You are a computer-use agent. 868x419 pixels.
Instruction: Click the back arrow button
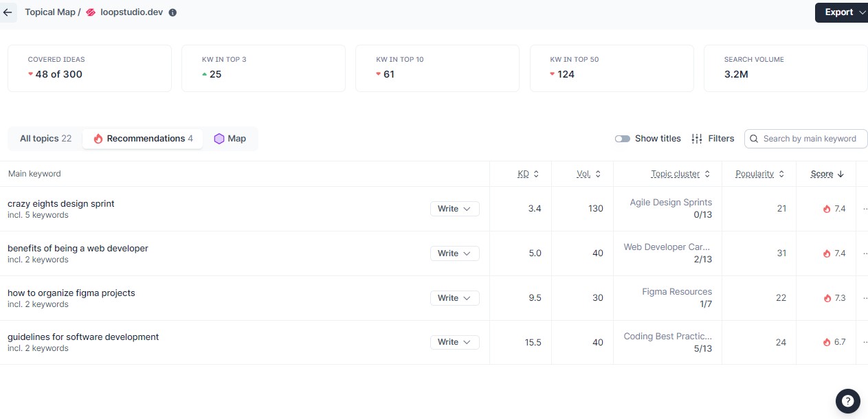pos(8,12)
